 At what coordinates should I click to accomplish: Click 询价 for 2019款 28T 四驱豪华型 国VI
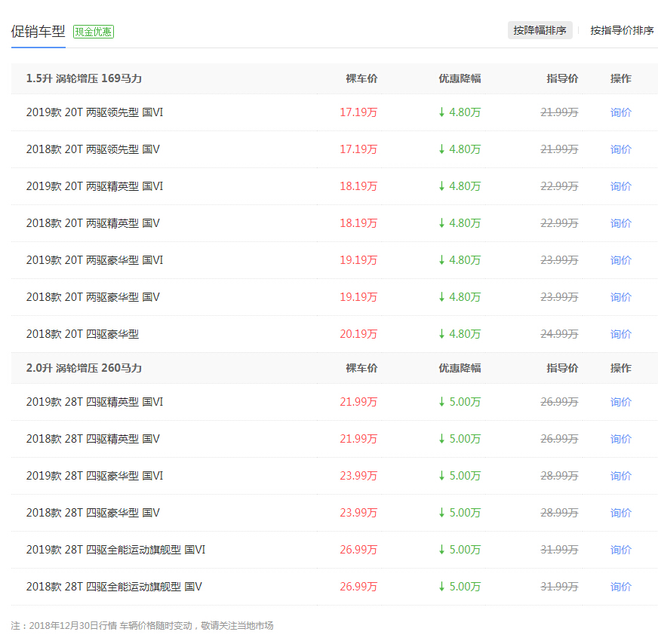[621, 475]
